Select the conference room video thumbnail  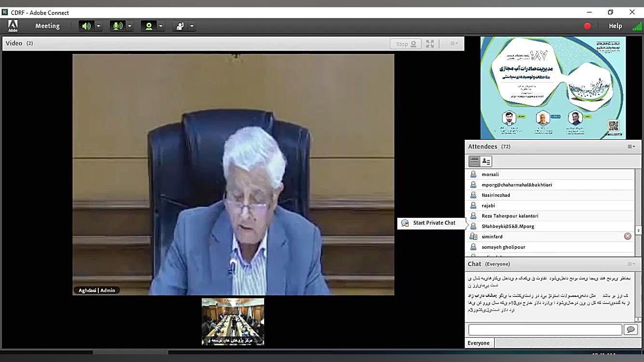pyautogui.click(x=233, y=322)
